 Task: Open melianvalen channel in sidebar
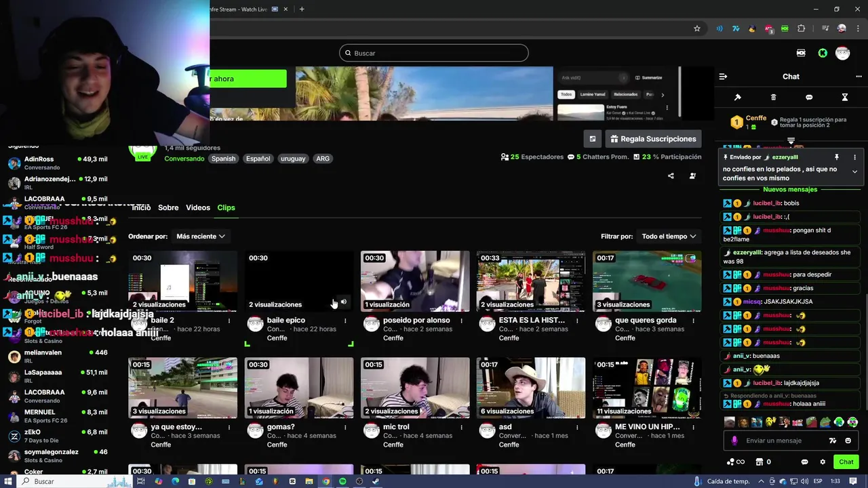pos(58,357)
